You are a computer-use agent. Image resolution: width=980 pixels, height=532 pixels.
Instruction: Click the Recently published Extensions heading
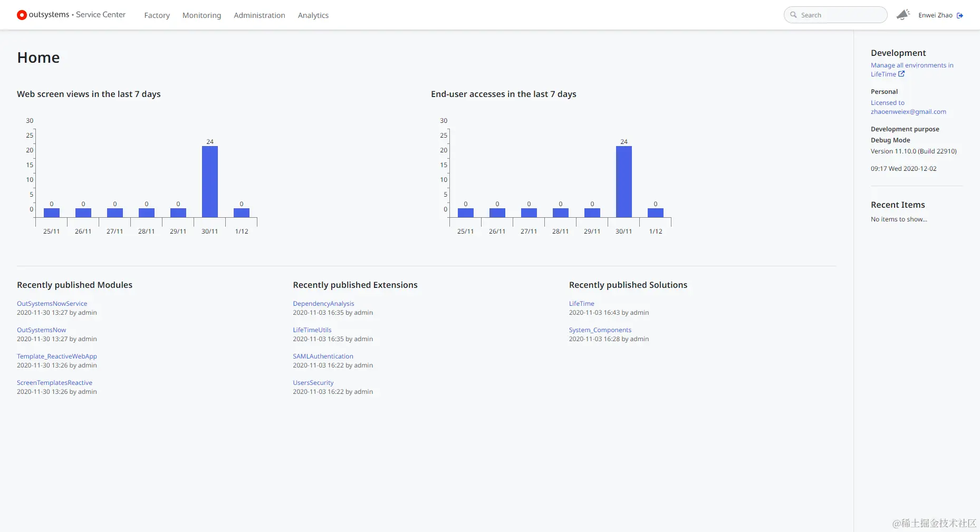coord(355,285)
